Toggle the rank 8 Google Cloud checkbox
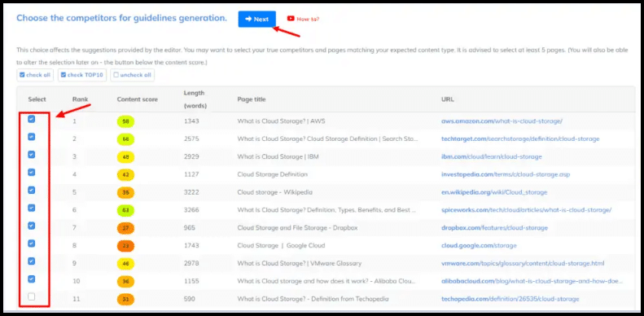This screenshot has height=316, width=644. (x=31, y=244)
